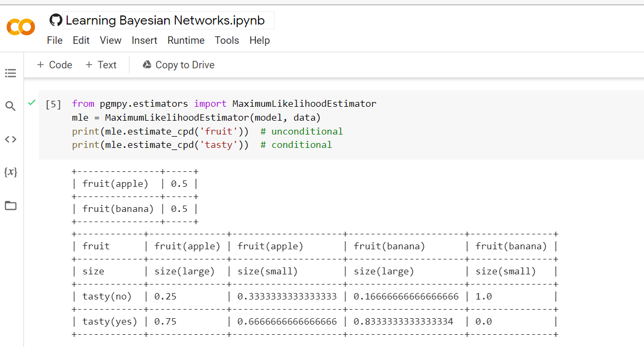Screen dimensions: 644x347
Task: Click the green checkmark beside cell 5
Action: click(32, 102)
